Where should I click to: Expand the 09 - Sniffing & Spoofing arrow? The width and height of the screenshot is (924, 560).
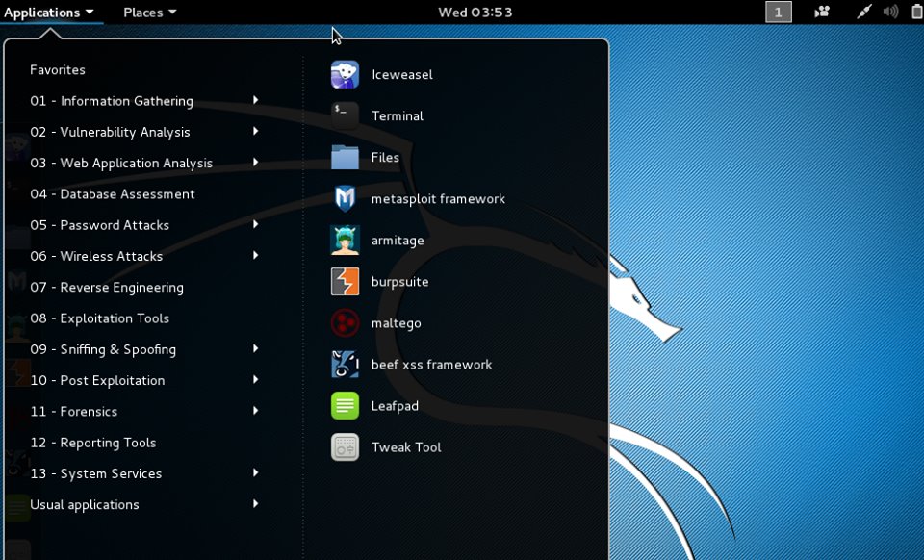pos(255,348)
